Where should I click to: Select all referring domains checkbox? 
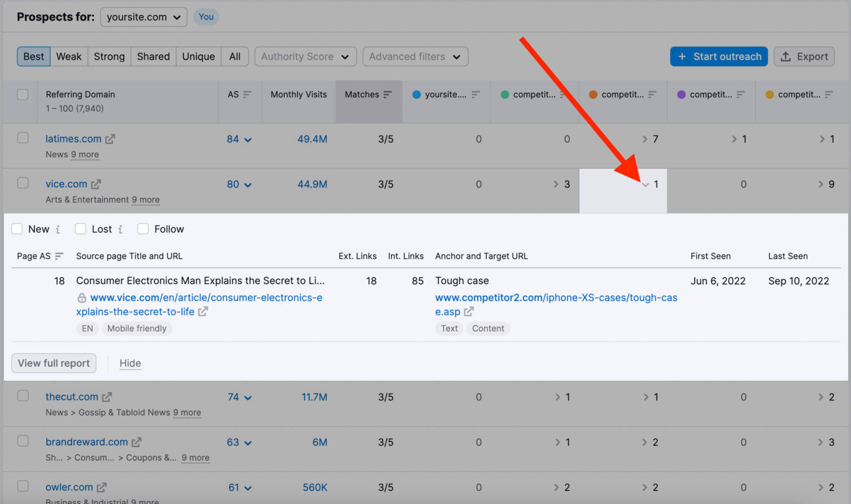(23, 94)
